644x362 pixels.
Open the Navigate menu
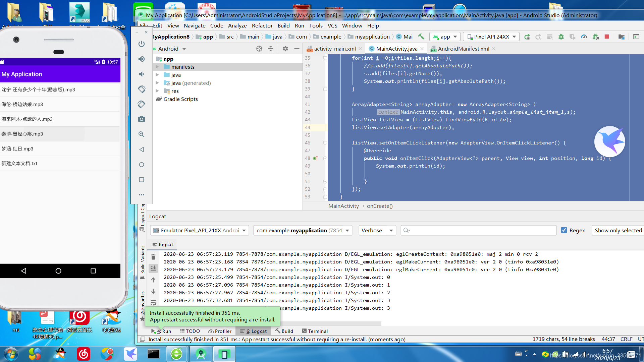coord(195,25)
